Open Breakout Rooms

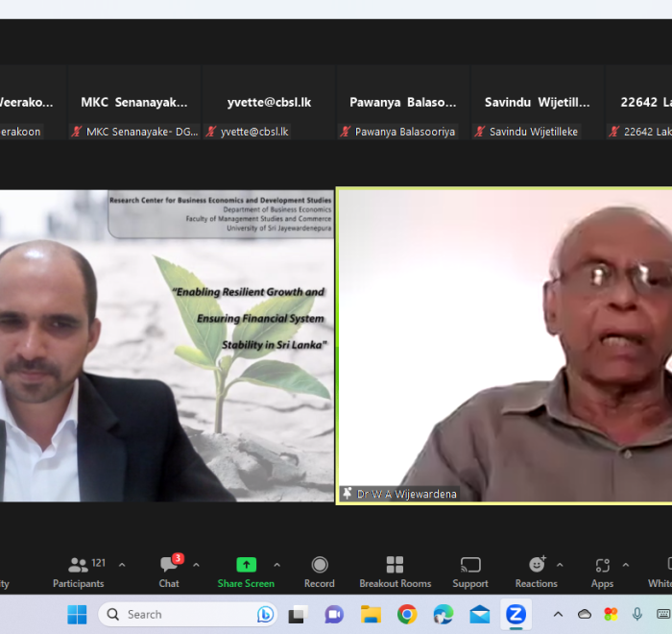pyautogui.click(x=395, y=572)
